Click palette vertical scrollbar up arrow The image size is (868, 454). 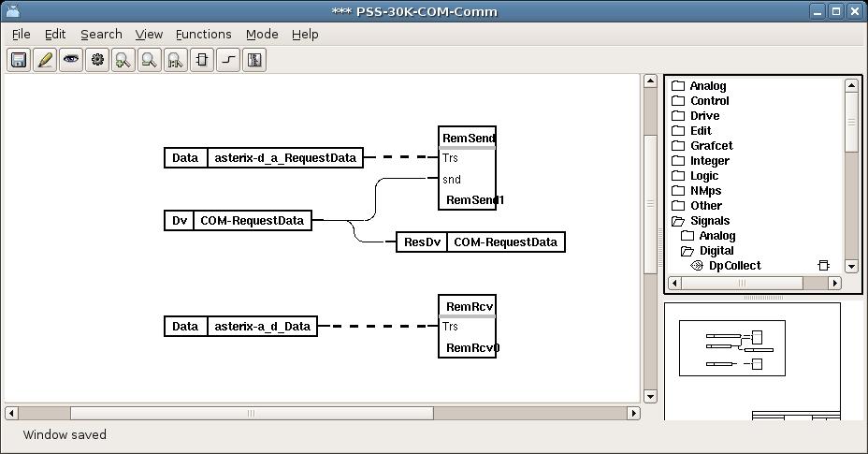[851, 85]
